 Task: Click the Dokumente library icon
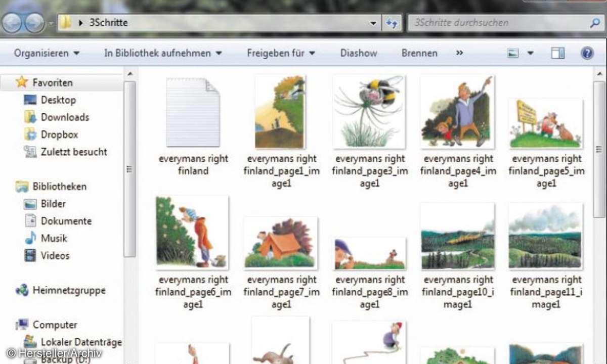(x=30, y=221)
